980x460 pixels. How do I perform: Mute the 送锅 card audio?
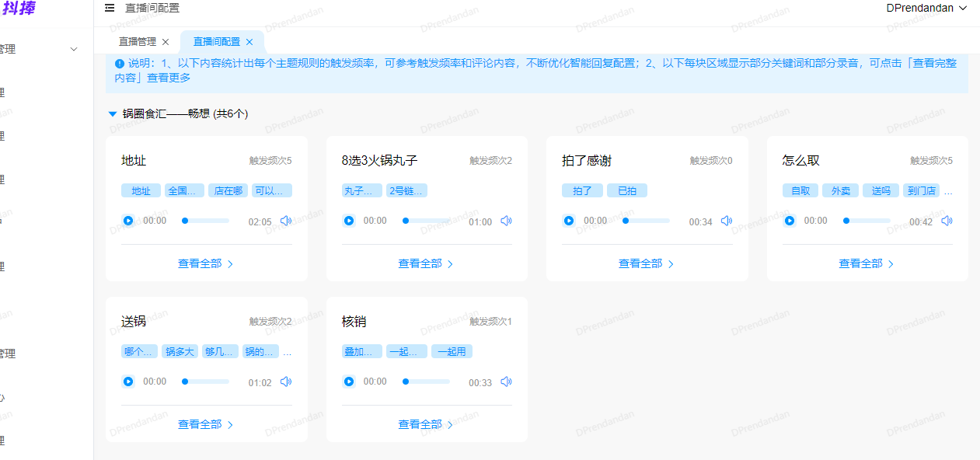pyautogui.click(x=286, y=381)
